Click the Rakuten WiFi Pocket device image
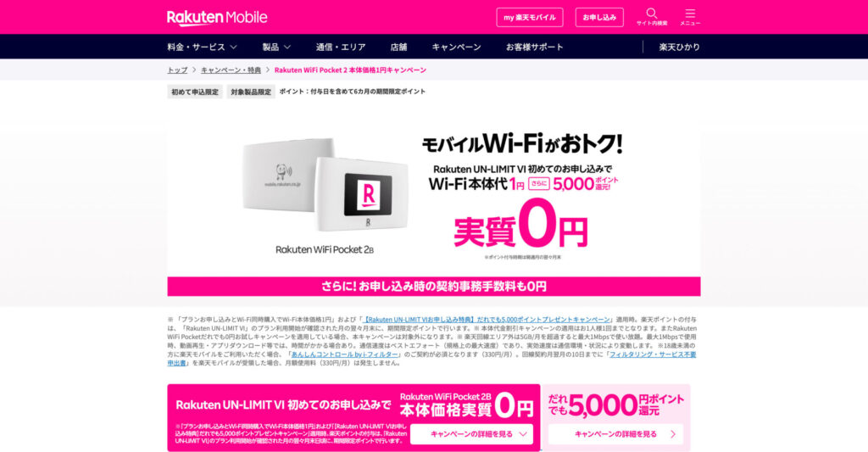This screenshot has height=452, width=868. click(x=325, y=185)
